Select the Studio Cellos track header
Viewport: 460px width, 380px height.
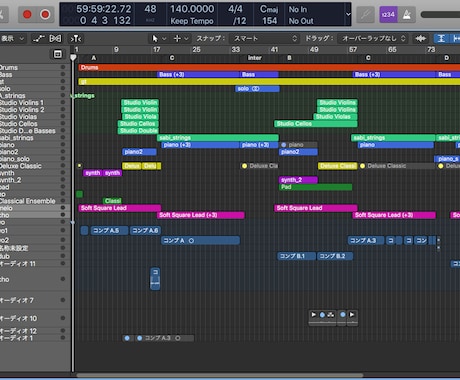[35, 124]
